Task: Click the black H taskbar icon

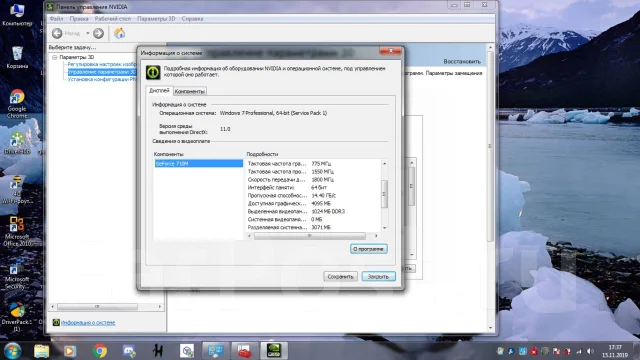Action: [158, 351]
